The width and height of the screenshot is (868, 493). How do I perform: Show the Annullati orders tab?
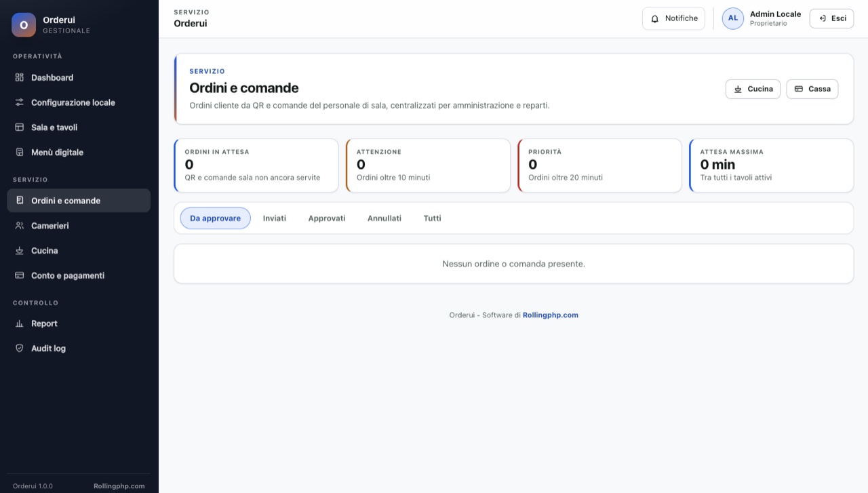click(x=384, y=218)
